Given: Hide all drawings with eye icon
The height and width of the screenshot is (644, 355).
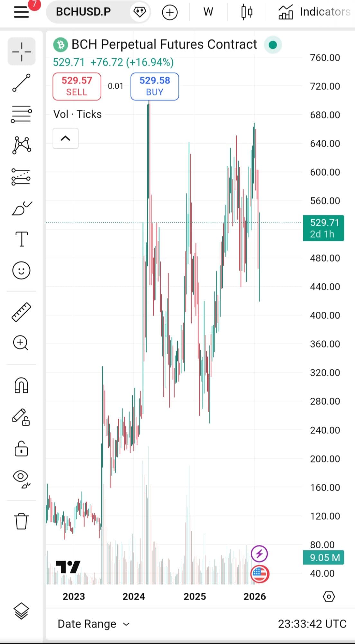Looking at the screenshot, I should tap(22, 479).
